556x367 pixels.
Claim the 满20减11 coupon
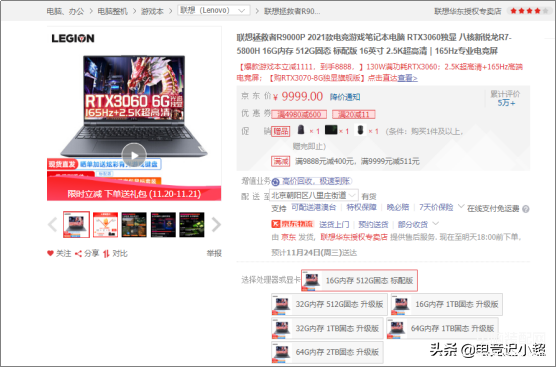[x=354, y=114]
